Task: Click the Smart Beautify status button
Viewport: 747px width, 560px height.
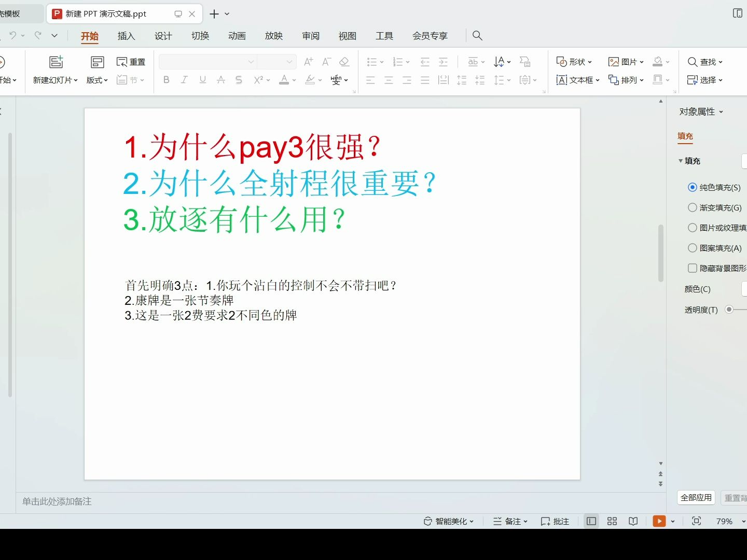Action: [x=449, y=521]
